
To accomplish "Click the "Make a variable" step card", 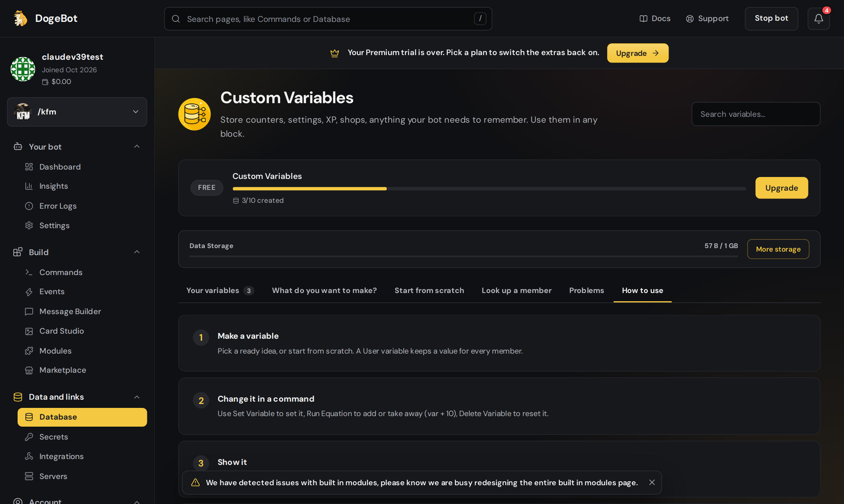I will point(499,343).
